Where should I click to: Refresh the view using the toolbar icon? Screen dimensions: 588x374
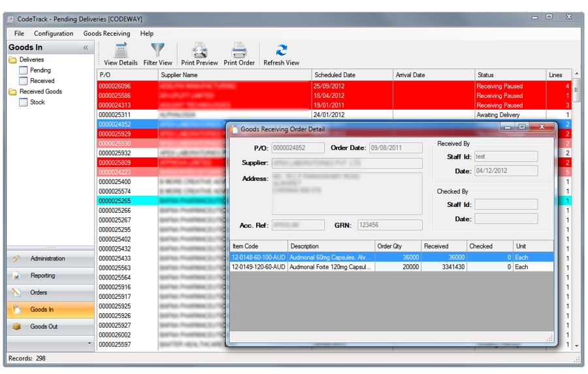[x=281, y=50]
